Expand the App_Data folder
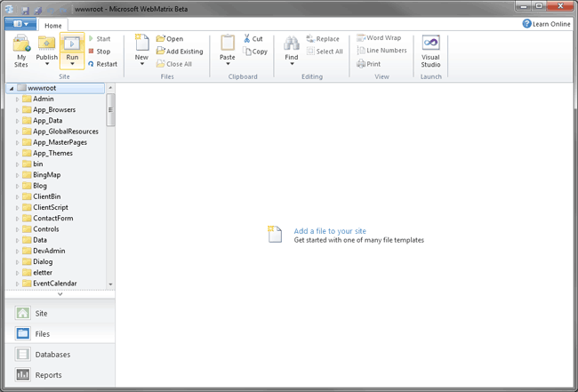This screenshot has width=578, height=392. point(17,121)
